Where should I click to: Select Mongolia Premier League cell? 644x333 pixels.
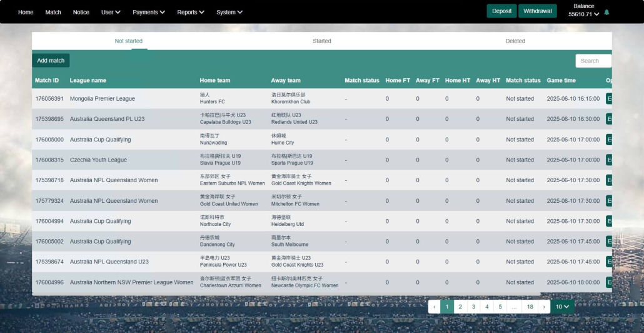(x=103, y=99)
